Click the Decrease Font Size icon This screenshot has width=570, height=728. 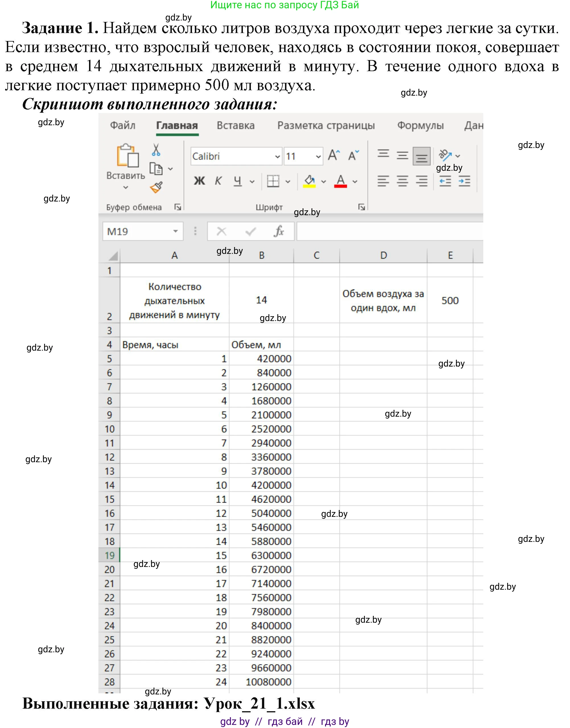pos(353,155)
